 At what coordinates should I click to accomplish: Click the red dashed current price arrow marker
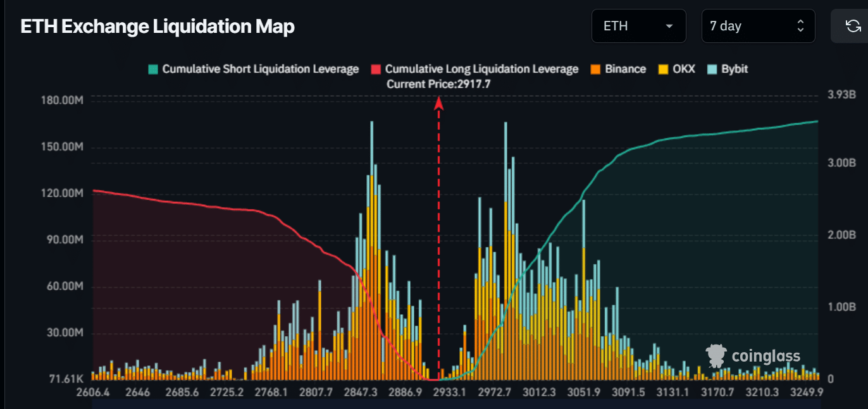coord(440,104)
